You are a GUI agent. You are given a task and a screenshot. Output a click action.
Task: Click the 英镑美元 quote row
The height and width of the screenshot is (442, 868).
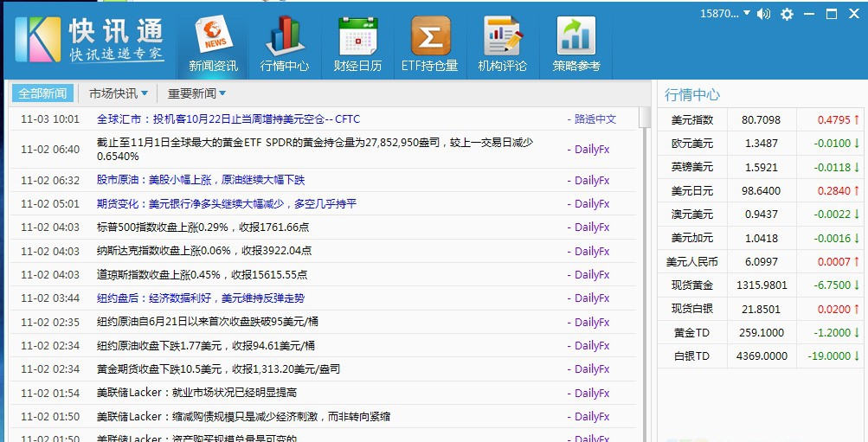pos(761,167)
